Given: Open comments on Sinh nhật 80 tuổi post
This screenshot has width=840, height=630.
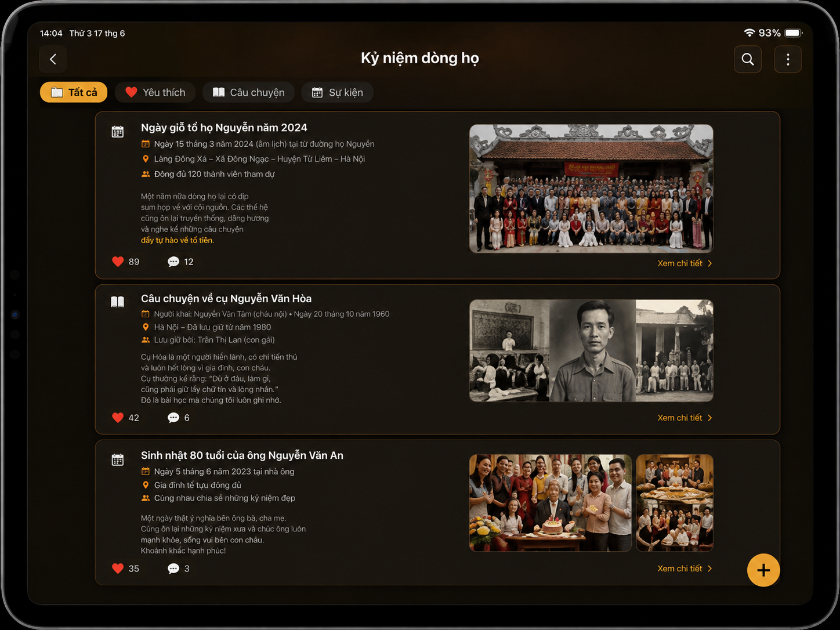Looking at the screenshot, I should point(173,569).
